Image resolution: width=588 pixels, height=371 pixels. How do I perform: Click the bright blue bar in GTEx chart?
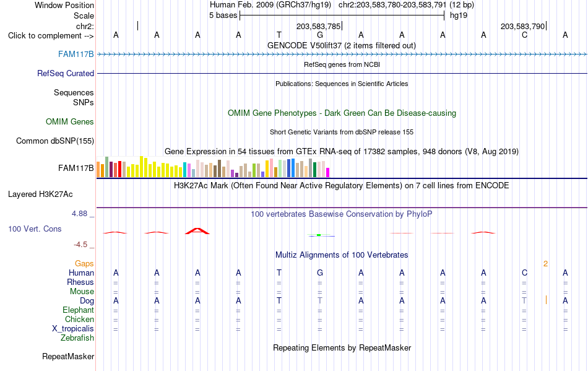[293, 168]
